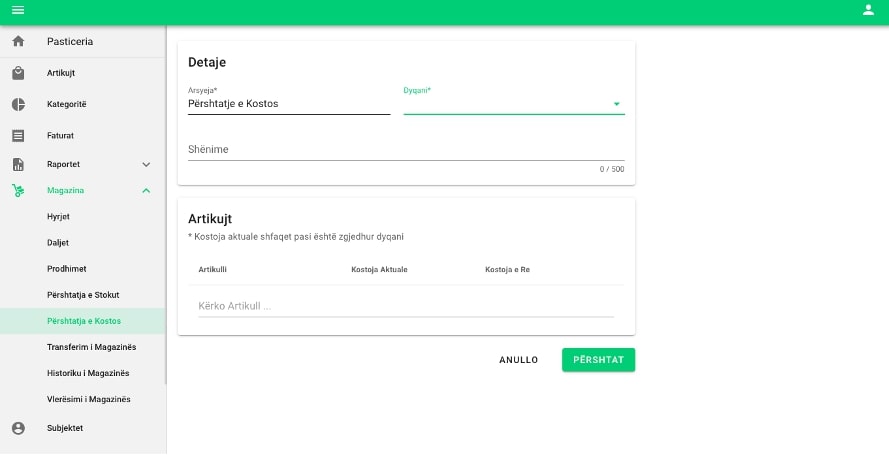Click the Faturat receipt icon
889x461 pixels.
pos(18,135)
